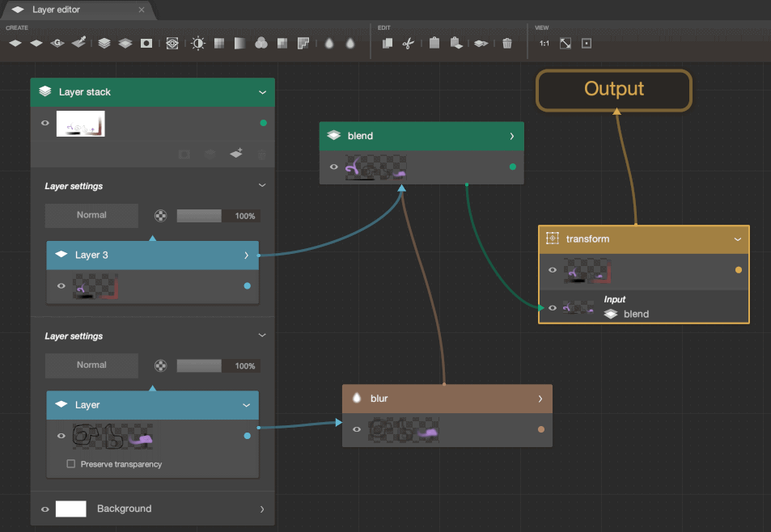Viewport: 771px width, 532px height.
Task: Expand the blend node chevron
Action: (x=512, y=136)
